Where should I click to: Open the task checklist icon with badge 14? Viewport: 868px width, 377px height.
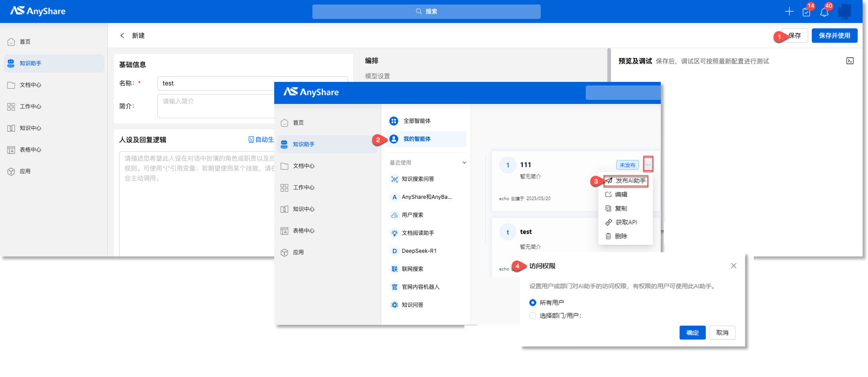806,12
